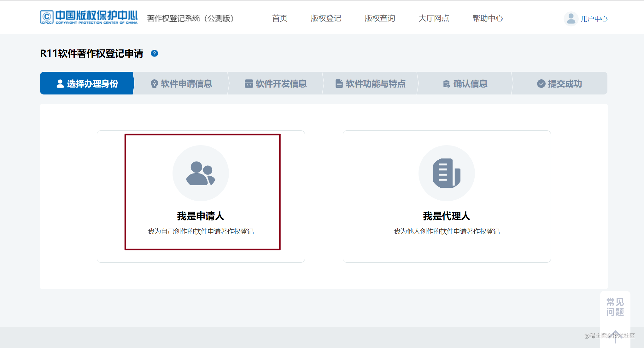
Task: Select the 选择办理身份 step tab
Action: pyautogui.click(x=87, y=83)
